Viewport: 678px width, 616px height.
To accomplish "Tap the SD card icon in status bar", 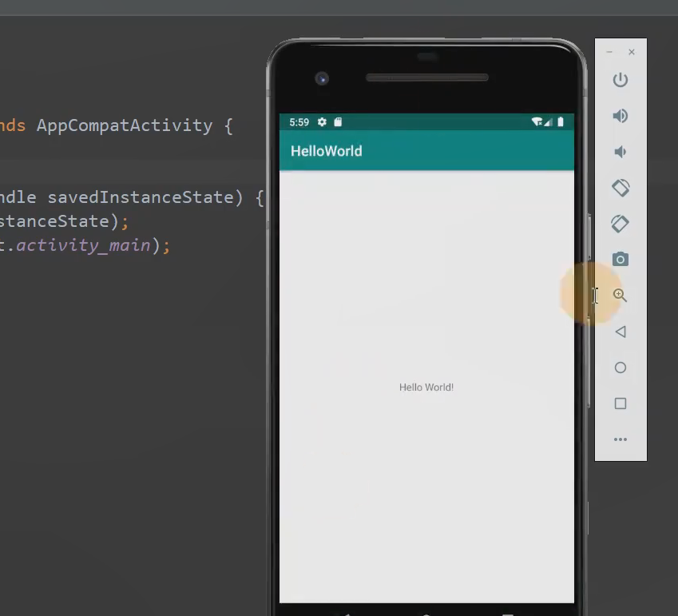I will tap(338, 122).
